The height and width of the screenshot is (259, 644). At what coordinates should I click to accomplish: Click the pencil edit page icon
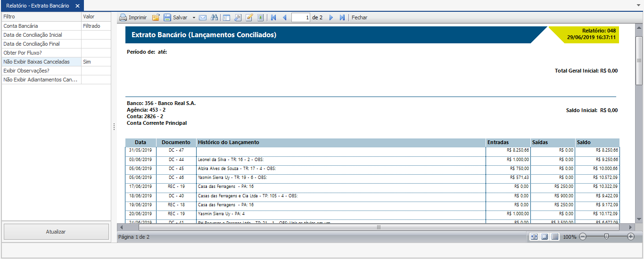[x=249, y=18]
